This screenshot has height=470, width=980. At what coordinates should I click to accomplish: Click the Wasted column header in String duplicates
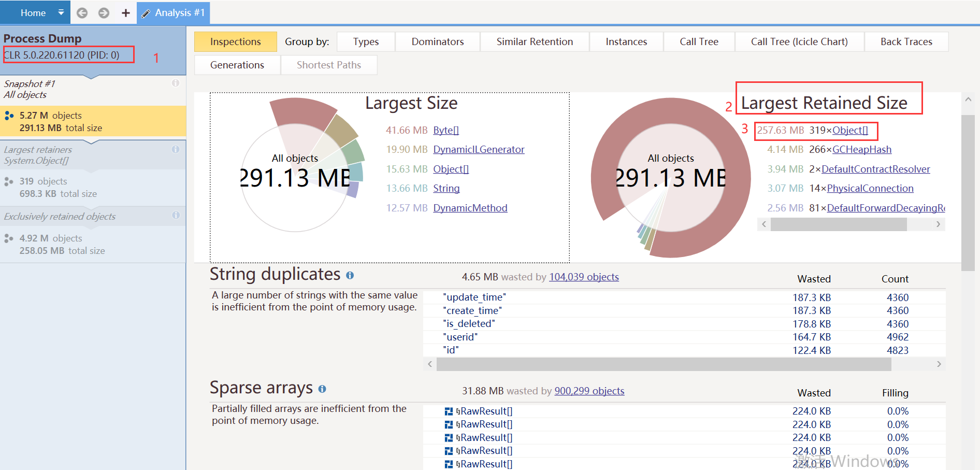pyautogui.click(x=814, y=279)
